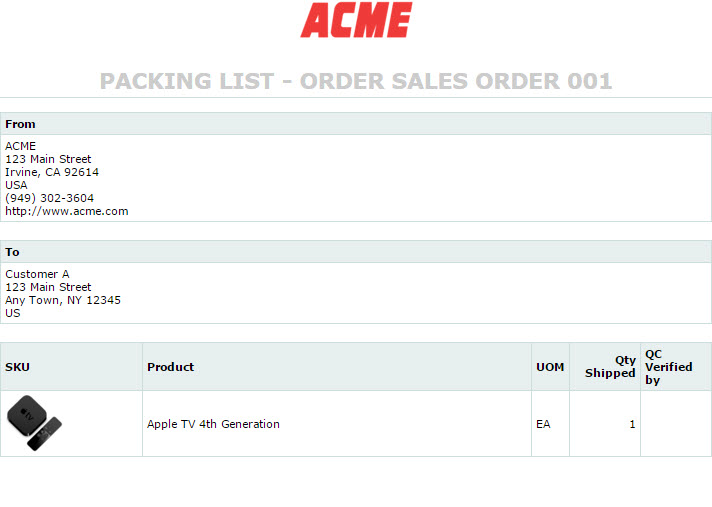Click the Packing List order title
Screen dimensions: 712x507
[x=356, y=81]
